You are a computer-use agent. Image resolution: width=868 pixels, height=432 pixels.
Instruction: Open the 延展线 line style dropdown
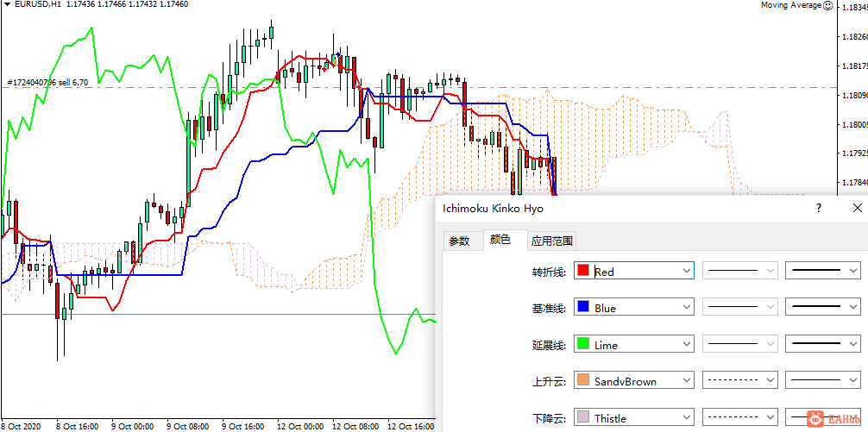coord(739,344)
